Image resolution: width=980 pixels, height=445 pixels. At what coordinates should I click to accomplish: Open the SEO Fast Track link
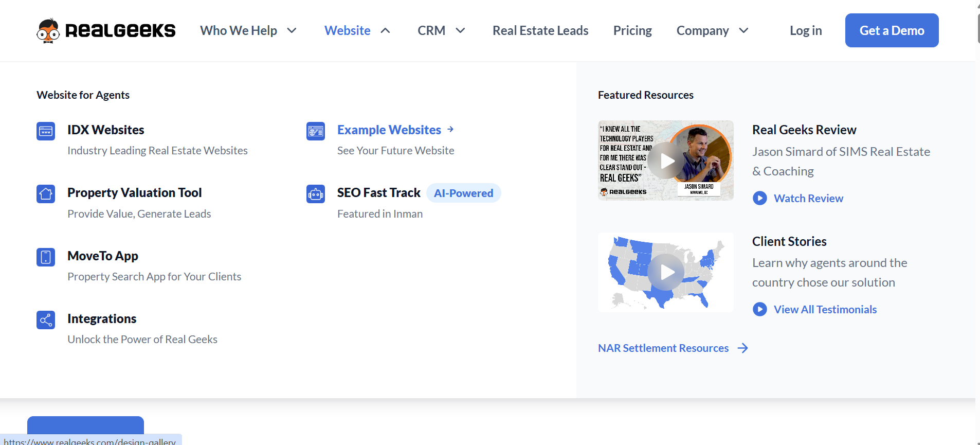click(379, 192)
